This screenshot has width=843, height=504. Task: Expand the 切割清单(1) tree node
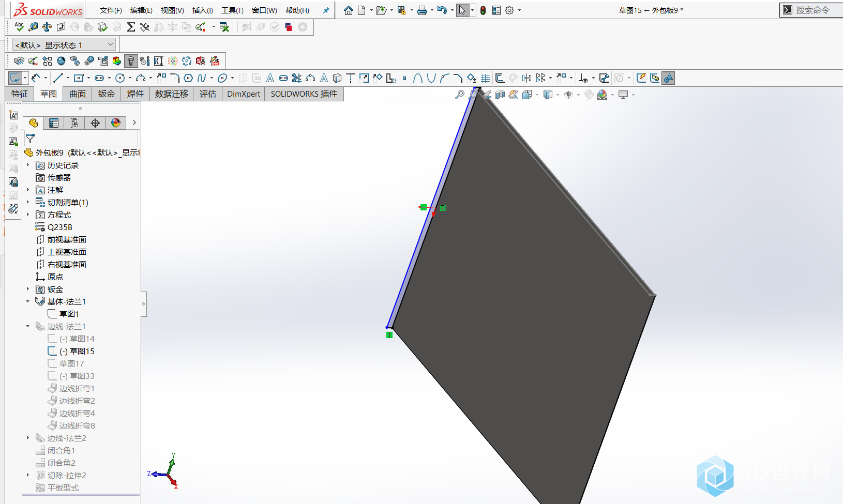point(28,202)
